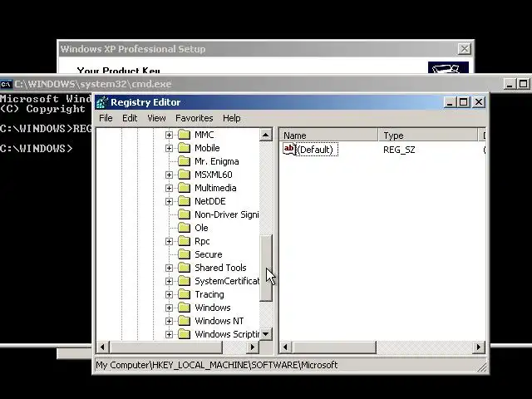Click the Rpc key folder icon
The image size is (532, 399).
[x=185, y=241]
